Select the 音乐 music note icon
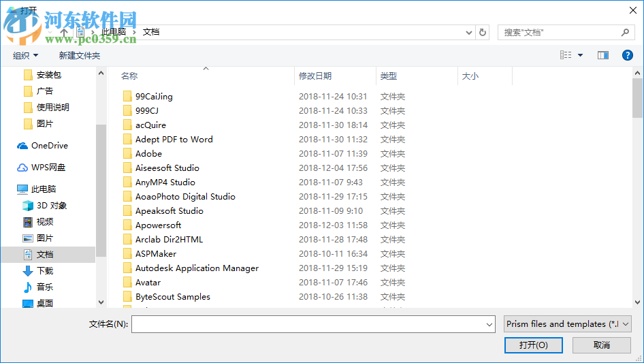The image size is (644, 363). tap(27, 287)
